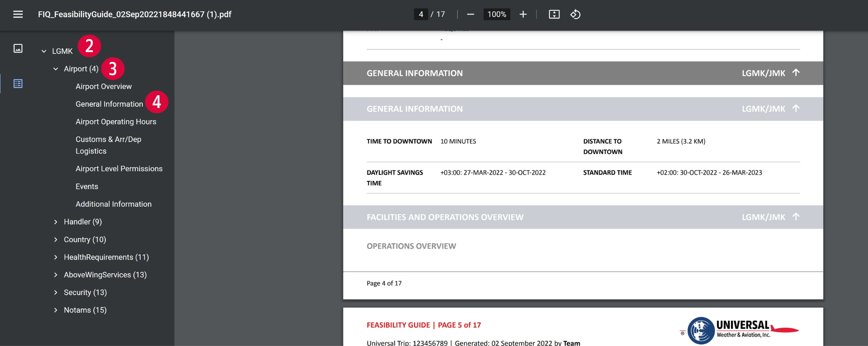Click the PDF file name title
This screenshot has width=868, height=346.
coord(135,14)
